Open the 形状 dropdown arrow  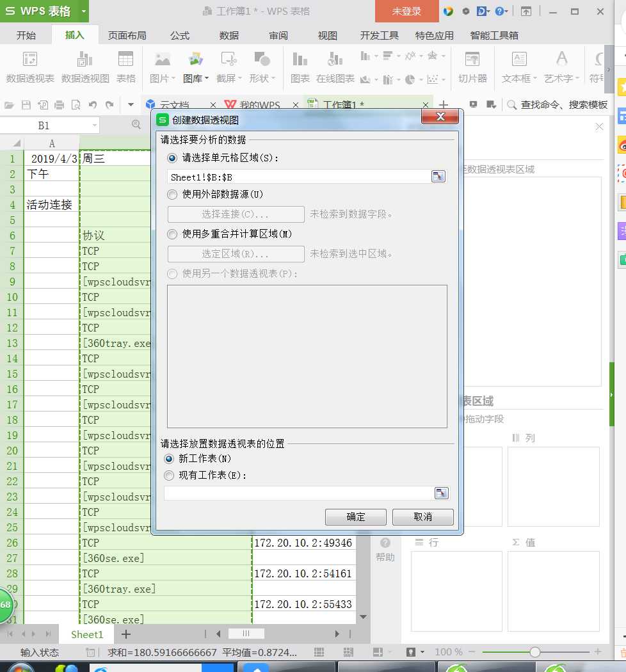[273, 79]
